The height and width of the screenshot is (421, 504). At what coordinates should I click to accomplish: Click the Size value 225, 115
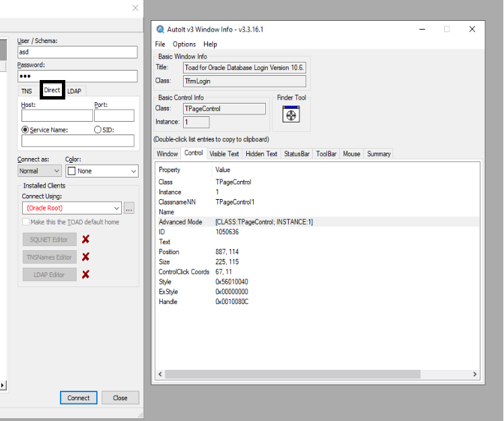[x=227, y=262]
